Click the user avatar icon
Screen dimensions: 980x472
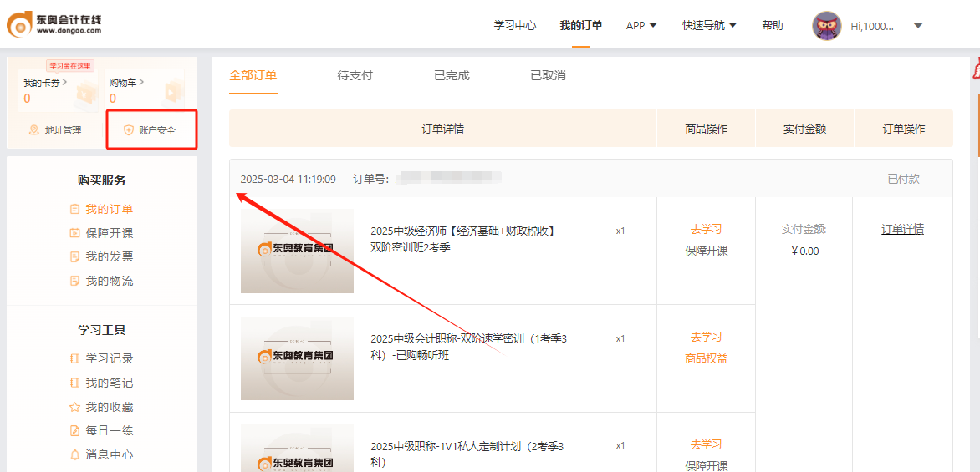(x=826, y=26)
